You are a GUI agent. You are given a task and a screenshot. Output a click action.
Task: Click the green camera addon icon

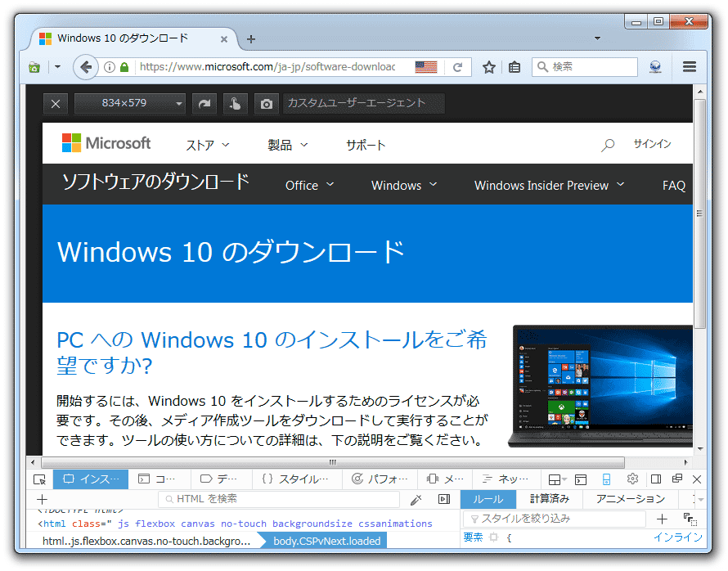34,68
